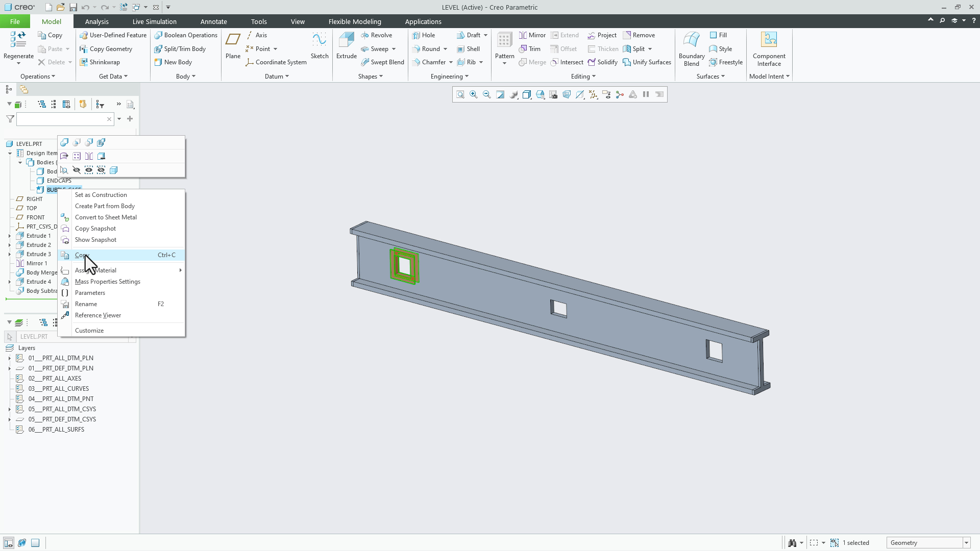Start the Boundary Blend surface tool
Screen dimensions: 980x551
[691, 48]
